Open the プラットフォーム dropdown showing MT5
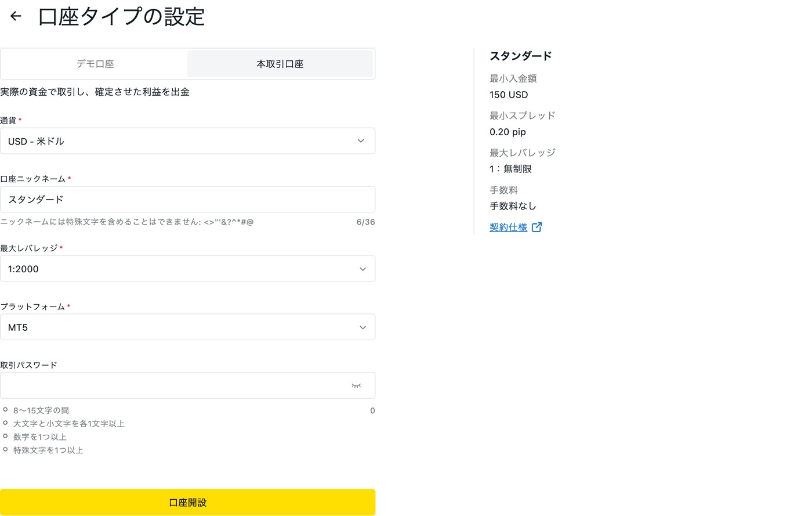 187,327
